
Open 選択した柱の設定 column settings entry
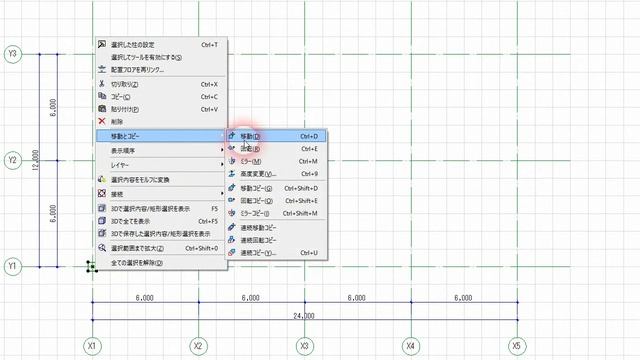(x=161, y=45)
